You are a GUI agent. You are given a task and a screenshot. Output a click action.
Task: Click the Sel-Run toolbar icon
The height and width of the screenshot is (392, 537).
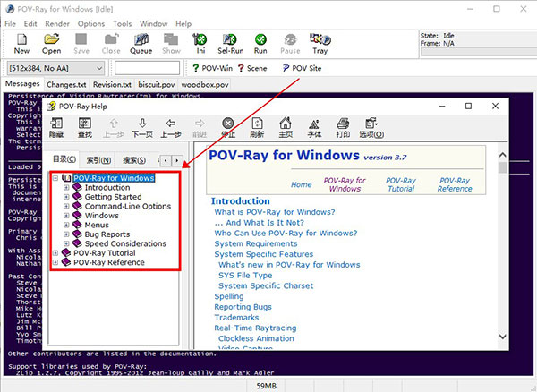point(230,39)
